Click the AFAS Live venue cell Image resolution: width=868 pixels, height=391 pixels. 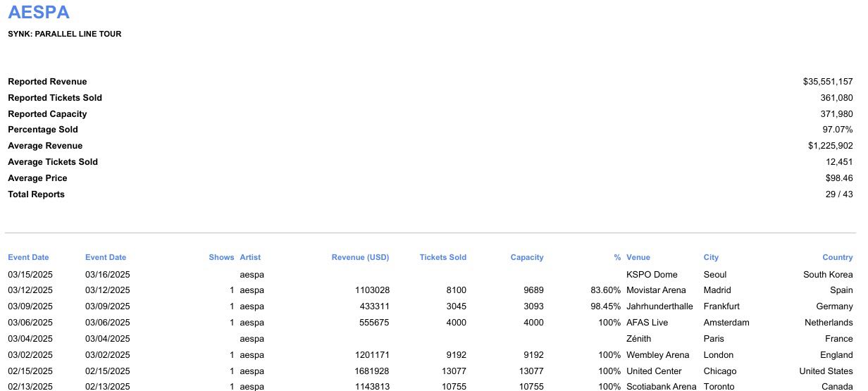(x=647, y=323)
